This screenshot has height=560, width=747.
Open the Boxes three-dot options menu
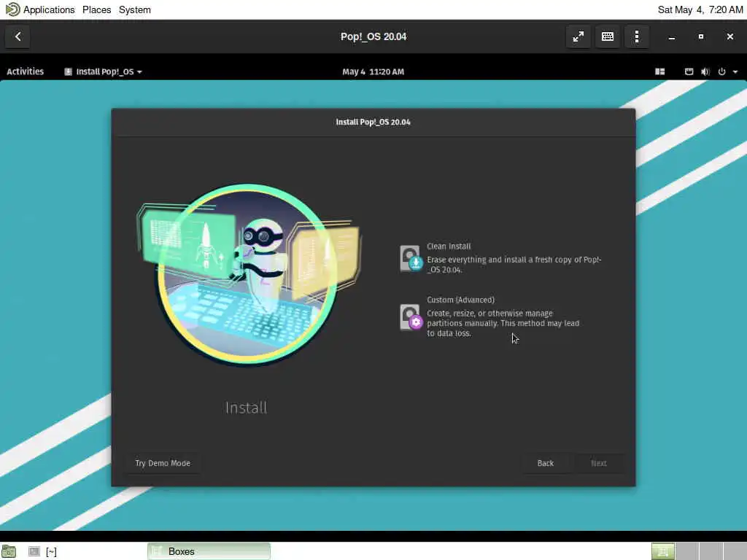(x=637, y=36)
